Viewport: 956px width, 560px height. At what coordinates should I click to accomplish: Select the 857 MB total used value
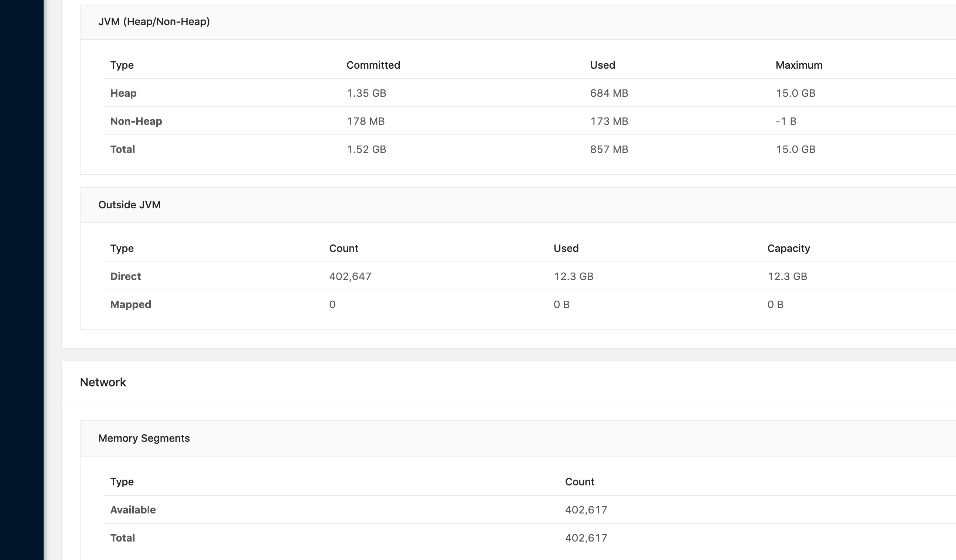pyautogui.click(x=609, y=149)
